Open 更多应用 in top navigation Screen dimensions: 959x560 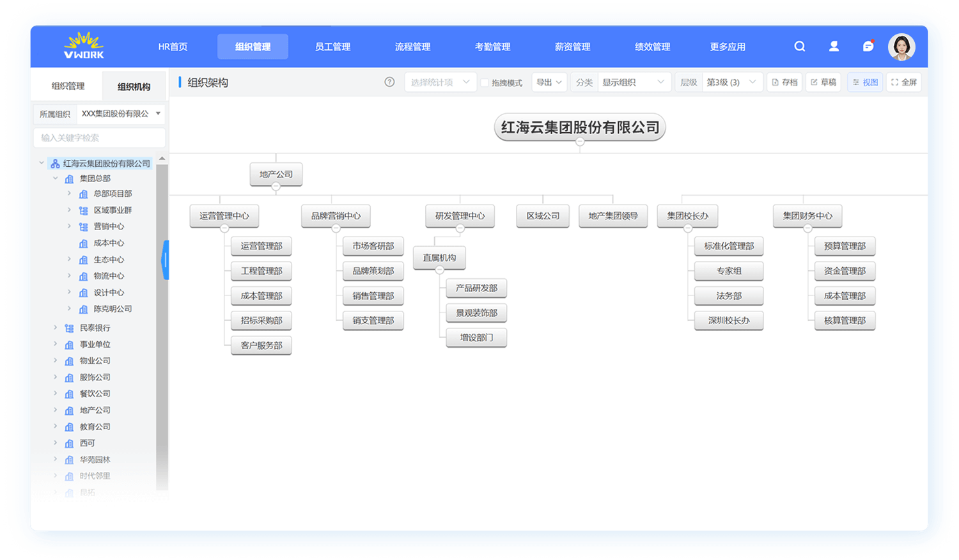click(x=728, y=47)
